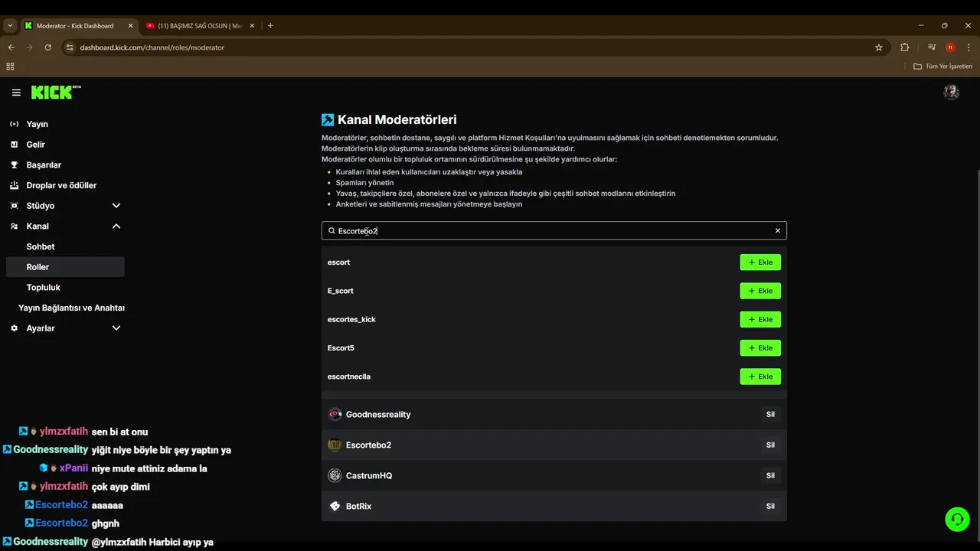
Task: Open the Tüm Yer İşaretleri bookmarks folder
Action: tap(942, 67)
